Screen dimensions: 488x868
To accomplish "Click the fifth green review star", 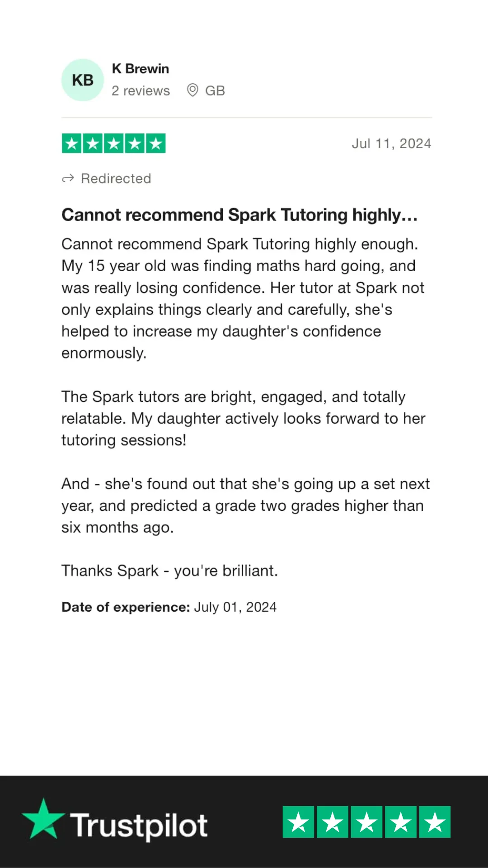I will [156, 143].
